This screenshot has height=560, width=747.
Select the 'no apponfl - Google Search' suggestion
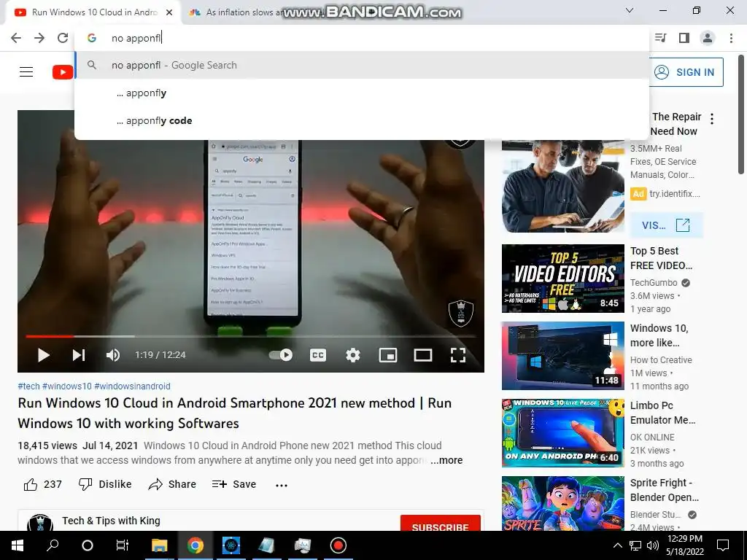click(x=362, y=65)
